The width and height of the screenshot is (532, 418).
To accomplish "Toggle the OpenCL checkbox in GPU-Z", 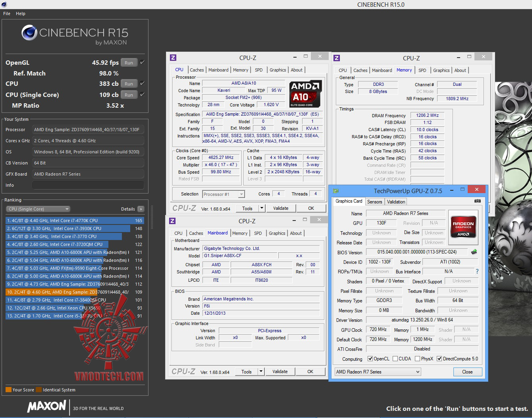I will point(370,359).
